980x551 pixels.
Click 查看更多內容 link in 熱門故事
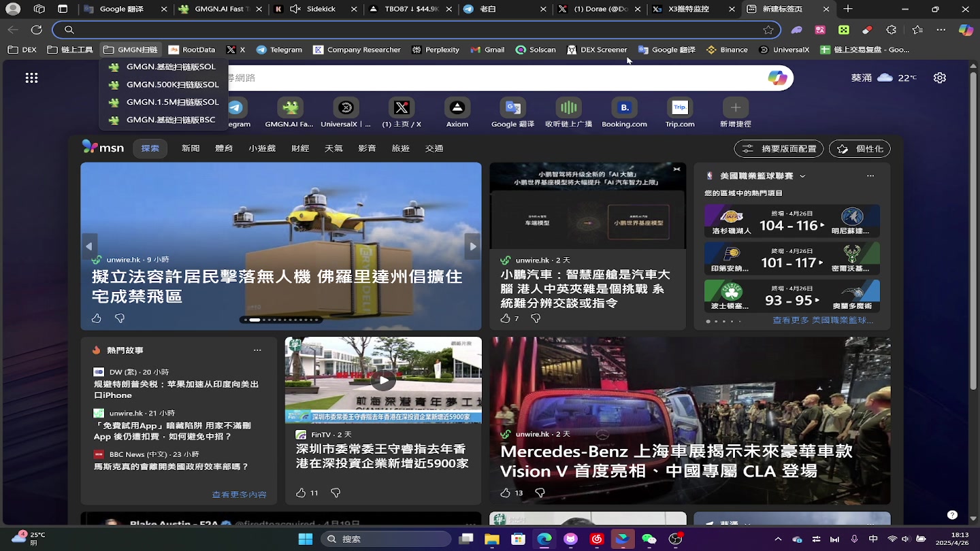tap(239, 495)
